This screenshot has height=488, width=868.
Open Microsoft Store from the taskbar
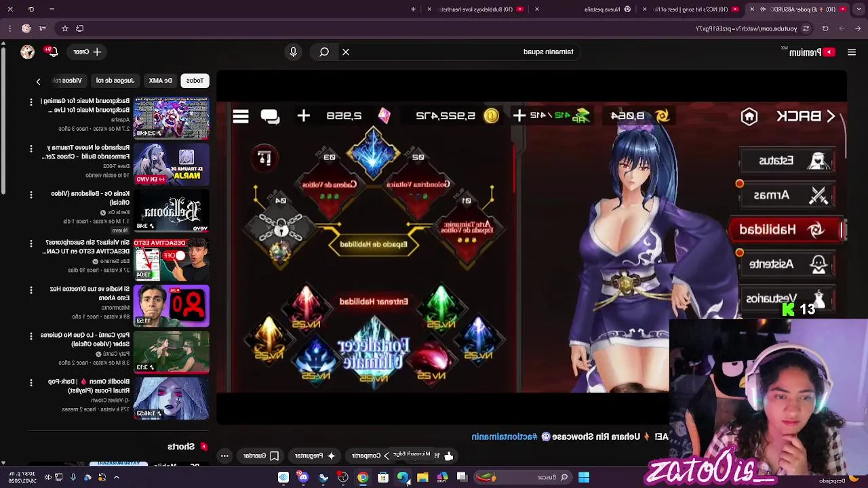[383, 478]
